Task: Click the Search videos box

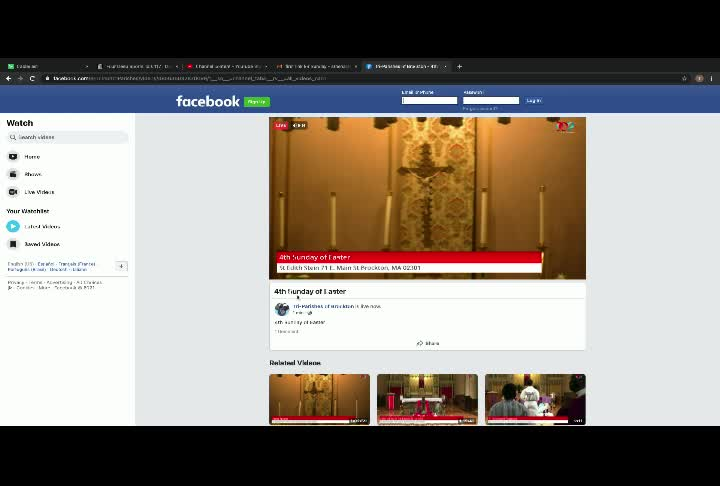Action: pyautogui.click(x=68, y=137)
